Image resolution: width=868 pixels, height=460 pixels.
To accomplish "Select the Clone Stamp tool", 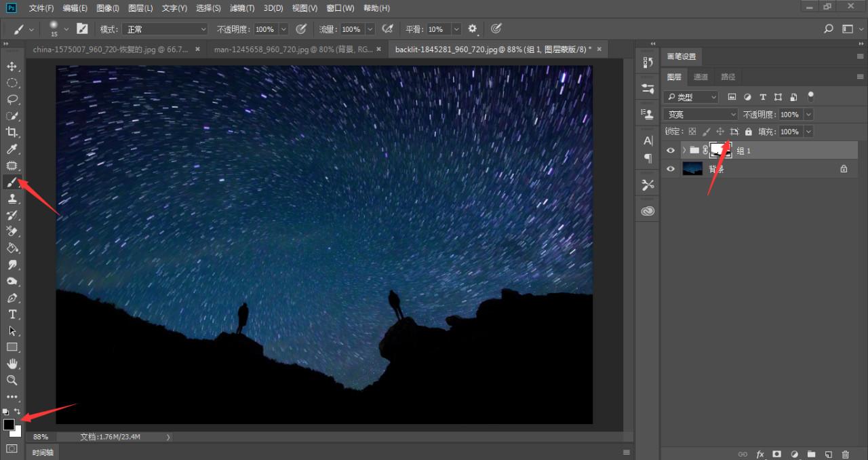I will tap(12, 199).
